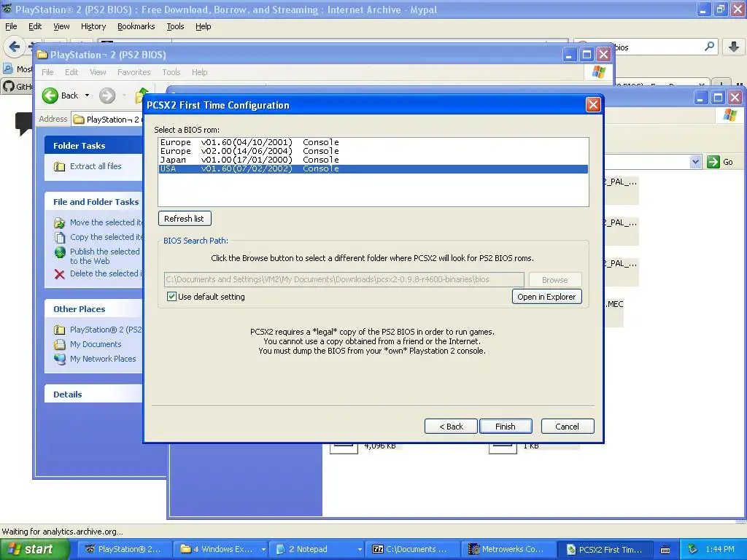Open browser downloads arrow button
Viewport: 747px width, 560px height.
[x=733, y=47]
